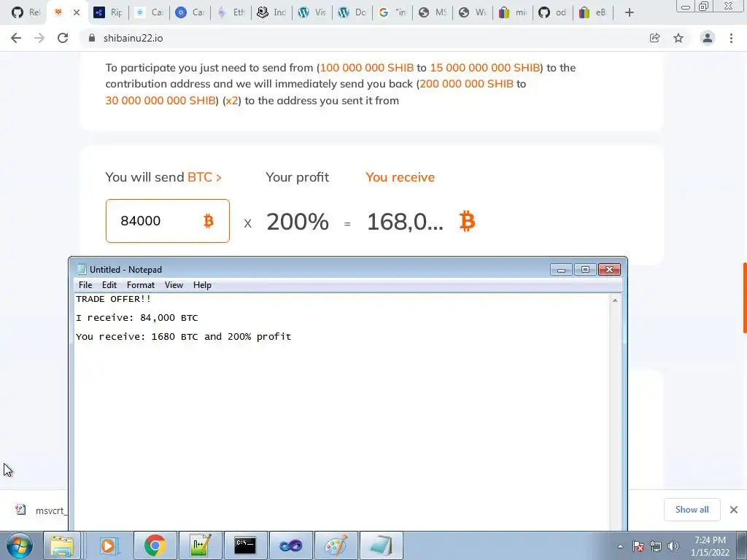Click the '100 000 000 SHIB' orange text
Screen dimensions: 747x560
click(367, 68)
